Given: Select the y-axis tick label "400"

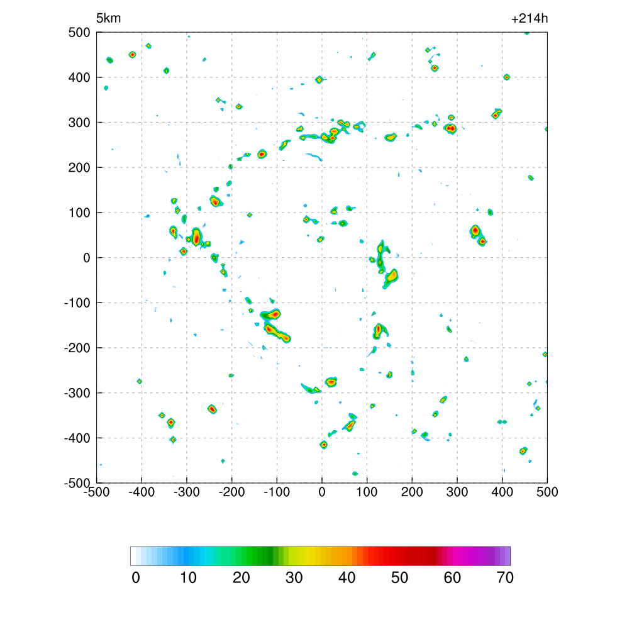Looking at the screenshot, I should coord(79,77).
